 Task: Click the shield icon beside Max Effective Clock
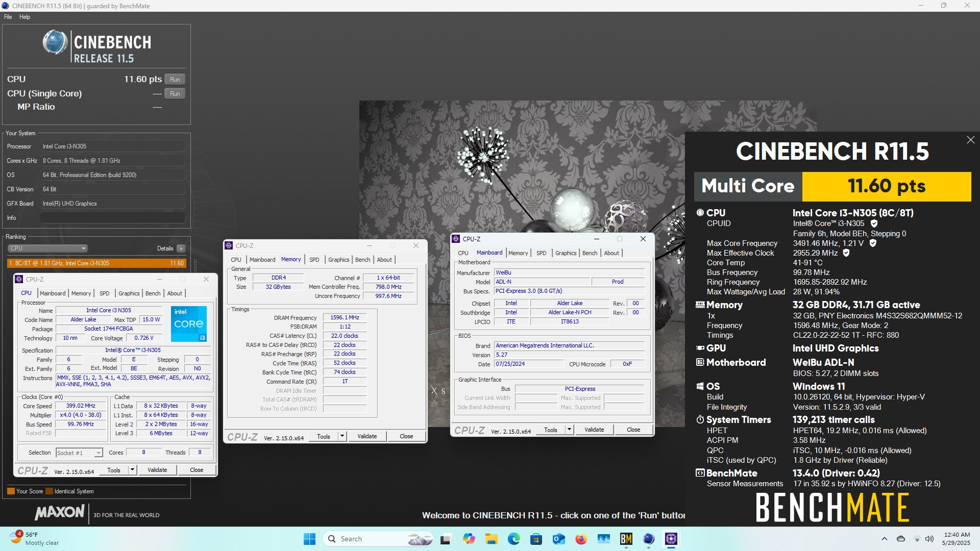click(x=846, y=253)
